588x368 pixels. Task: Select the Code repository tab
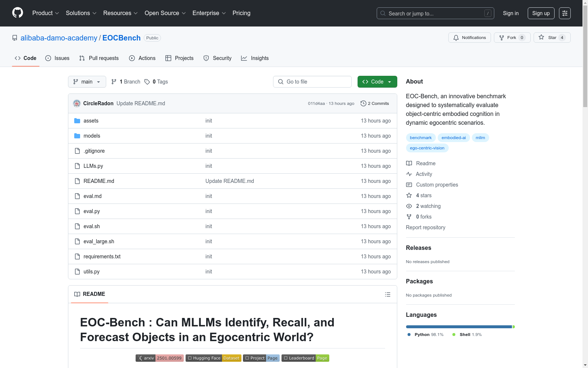pos(26,58)
